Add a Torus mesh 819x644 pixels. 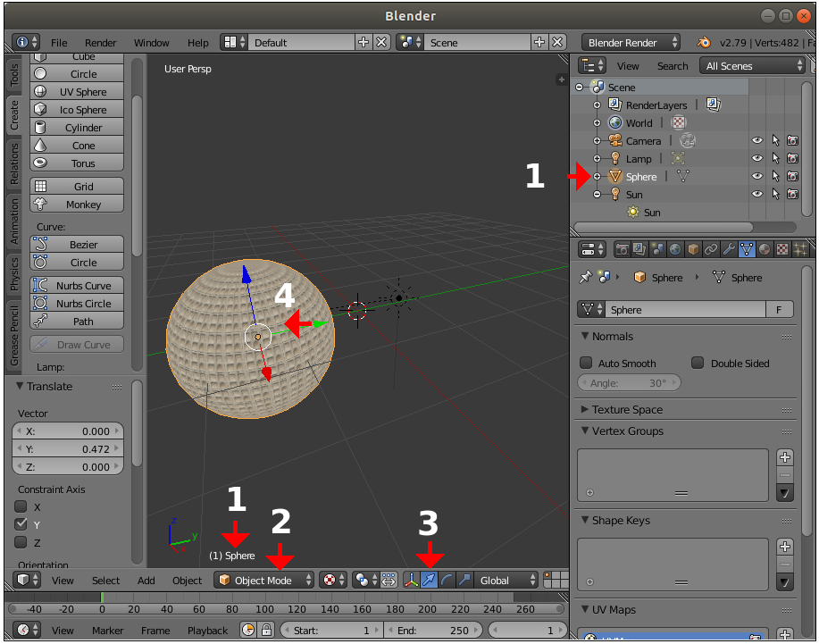point(77,163)
